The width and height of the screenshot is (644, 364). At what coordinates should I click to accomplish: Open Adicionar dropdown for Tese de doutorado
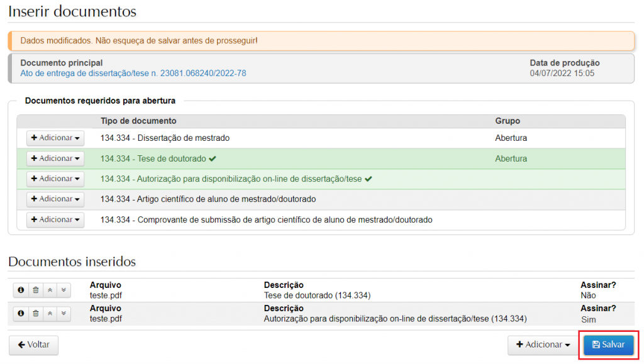click(x=55, y=158)
